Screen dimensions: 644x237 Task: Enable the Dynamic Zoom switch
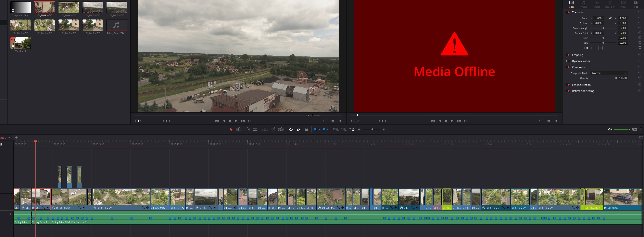coord(568,61)
